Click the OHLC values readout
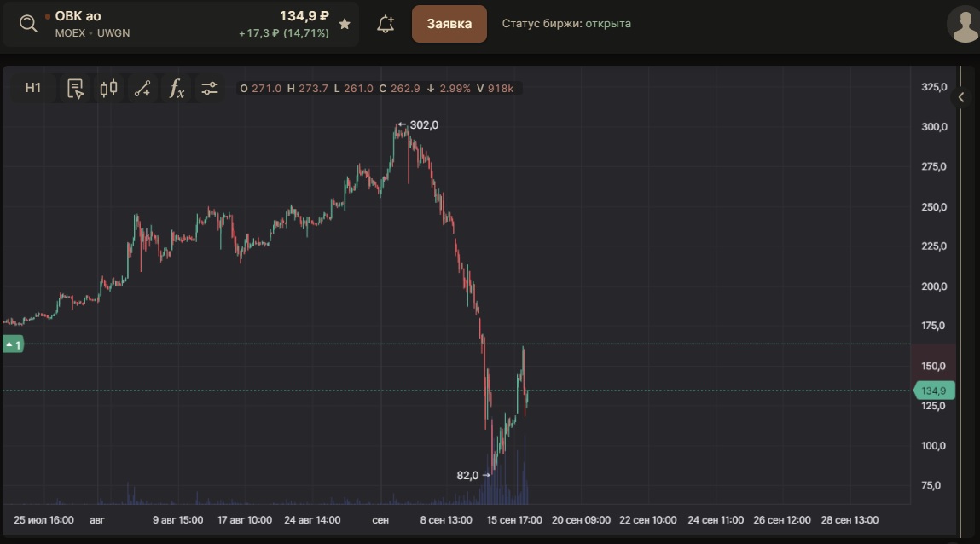Image resolution: width=980 pixels, height=544 pixels. pyautogui.click(x=377, y=88)
